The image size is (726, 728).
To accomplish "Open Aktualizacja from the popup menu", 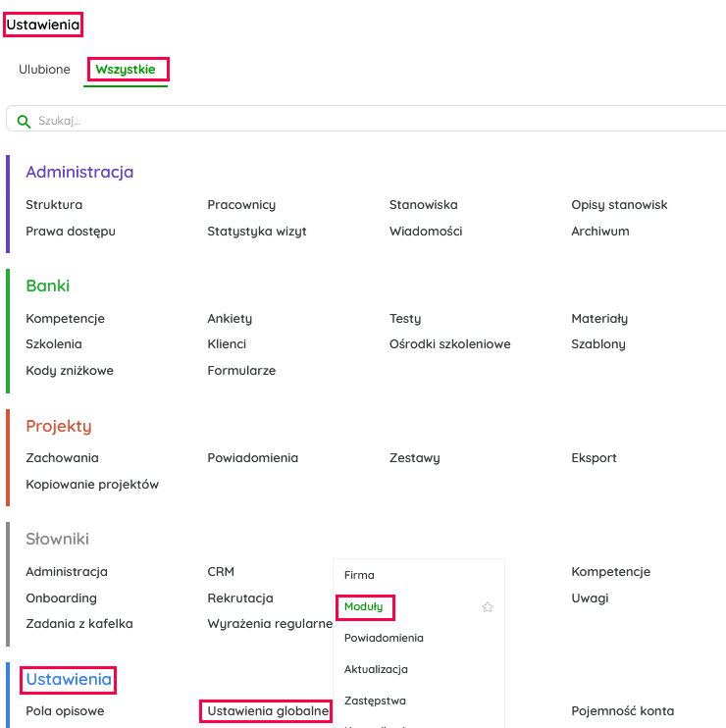I will (x=376, y=669).
